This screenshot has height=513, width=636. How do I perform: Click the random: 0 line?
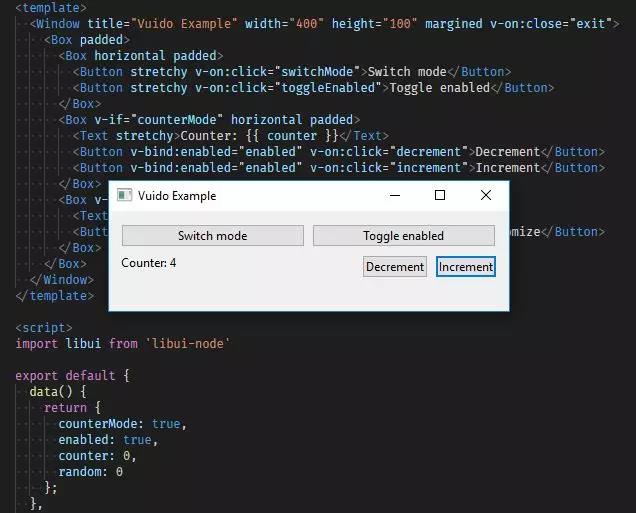[90, 472]
